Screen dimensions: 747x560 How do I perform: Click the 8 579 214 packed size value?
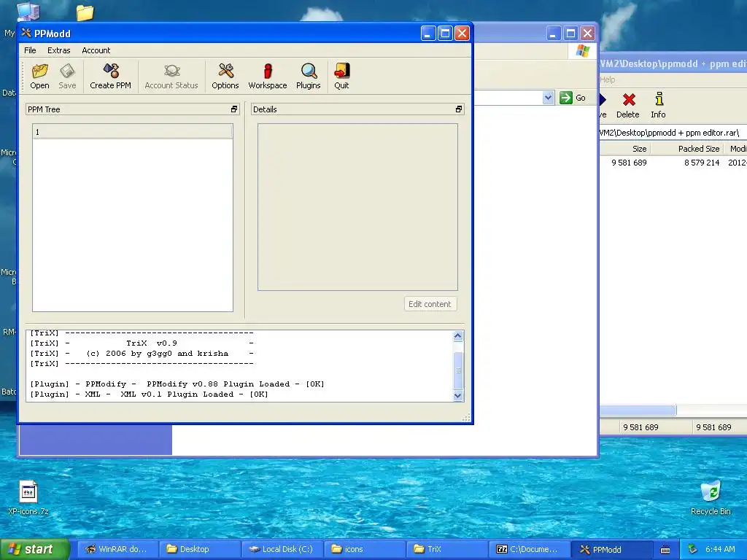(702, 163)
